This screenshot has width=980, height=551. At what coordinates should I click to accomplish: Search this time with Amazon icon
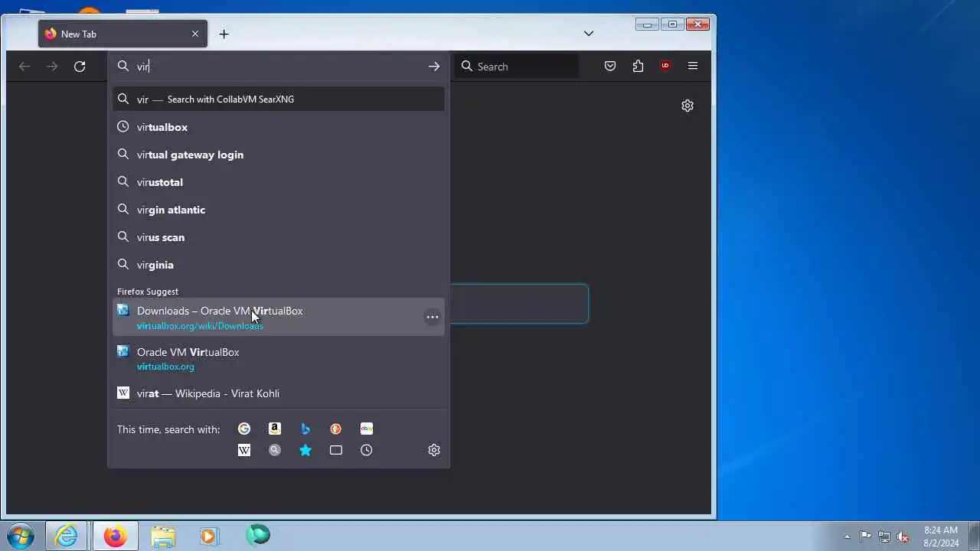click(275, 429)
